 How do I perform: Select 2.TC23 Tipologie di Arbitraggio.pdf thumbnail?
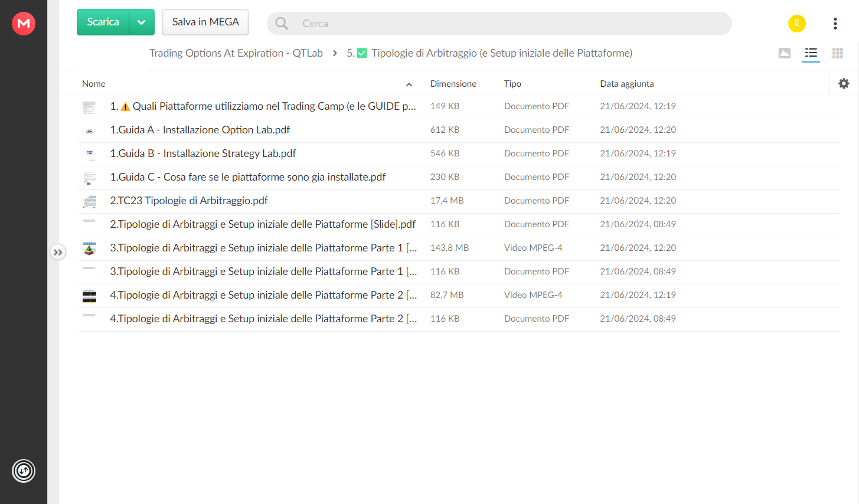tap(90, 201)
